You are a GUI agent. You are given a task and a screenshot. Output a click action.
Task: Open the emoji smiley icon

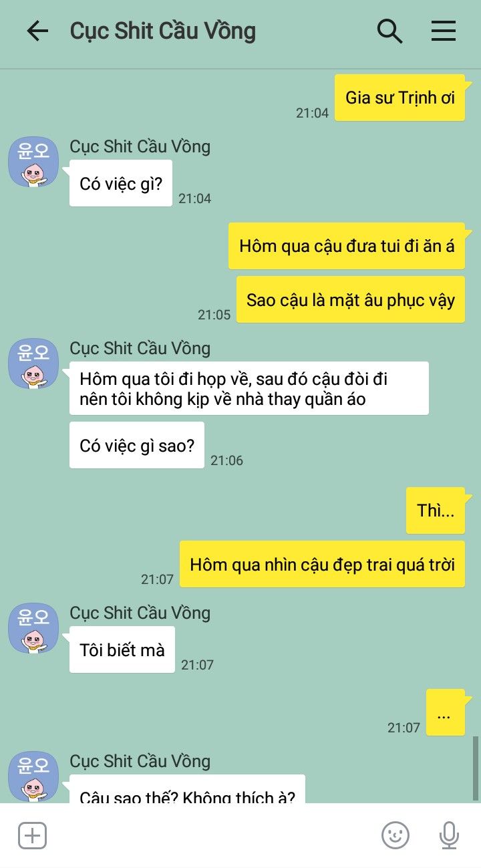point(395,835)
